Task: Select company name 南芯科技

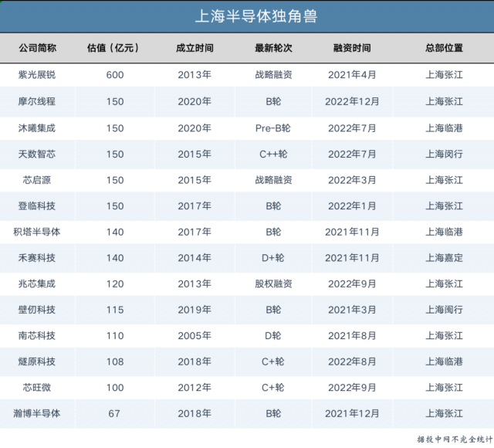Action: pyautogui.click(x=37, y=335)
